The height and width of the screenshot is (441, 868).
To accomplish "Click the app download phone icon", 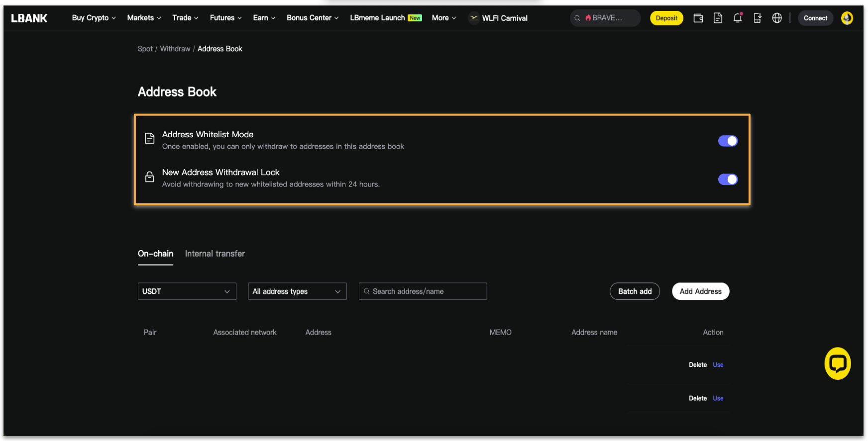I will tap(757, 18).
